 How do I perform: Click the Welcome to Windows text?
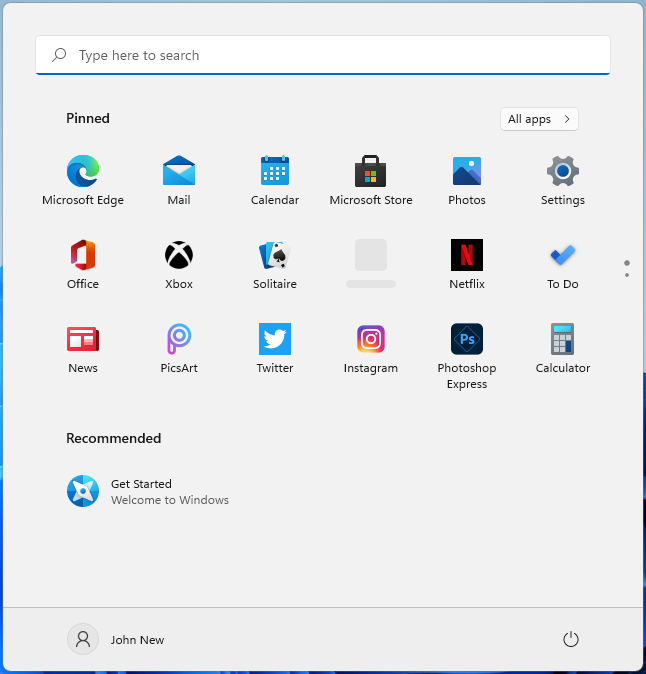pos(170,500)
